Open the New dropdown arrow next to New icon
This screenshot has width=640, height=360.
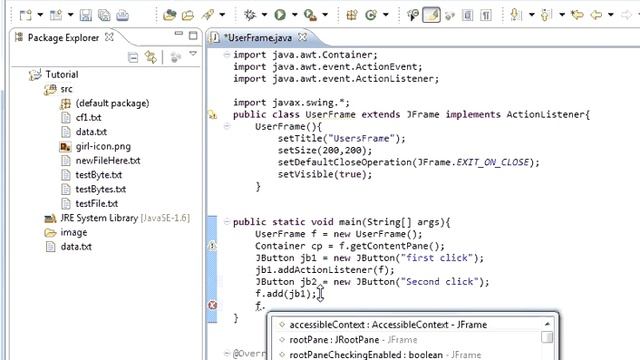[x=40, y=15]
